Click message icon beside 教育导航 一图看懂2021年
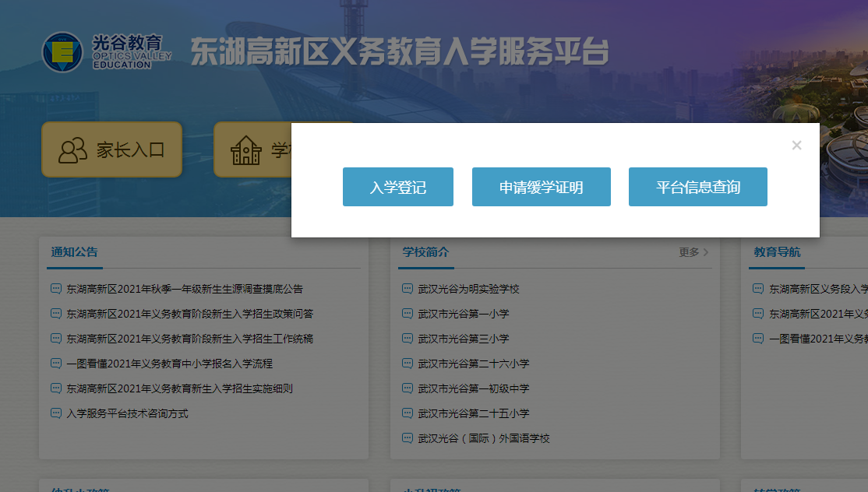The height and width of the screenshot is (492, 868). click(x=758, y=339)
